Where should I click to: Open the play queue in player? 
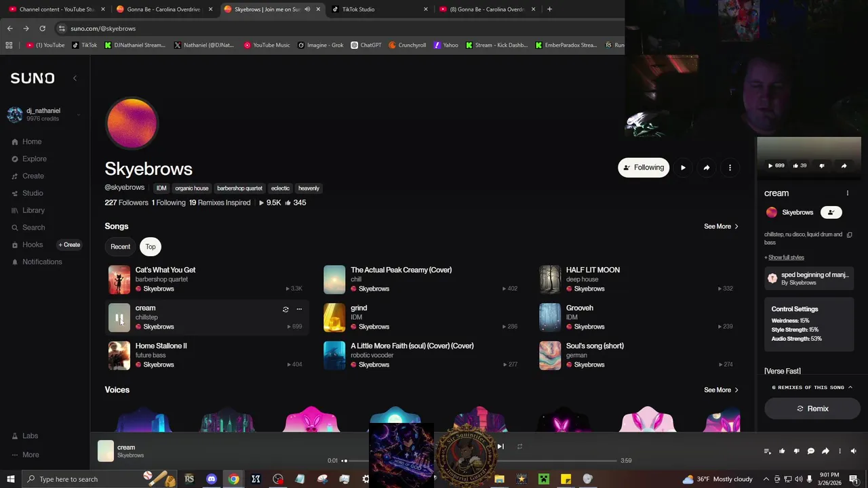click(767, 451)
